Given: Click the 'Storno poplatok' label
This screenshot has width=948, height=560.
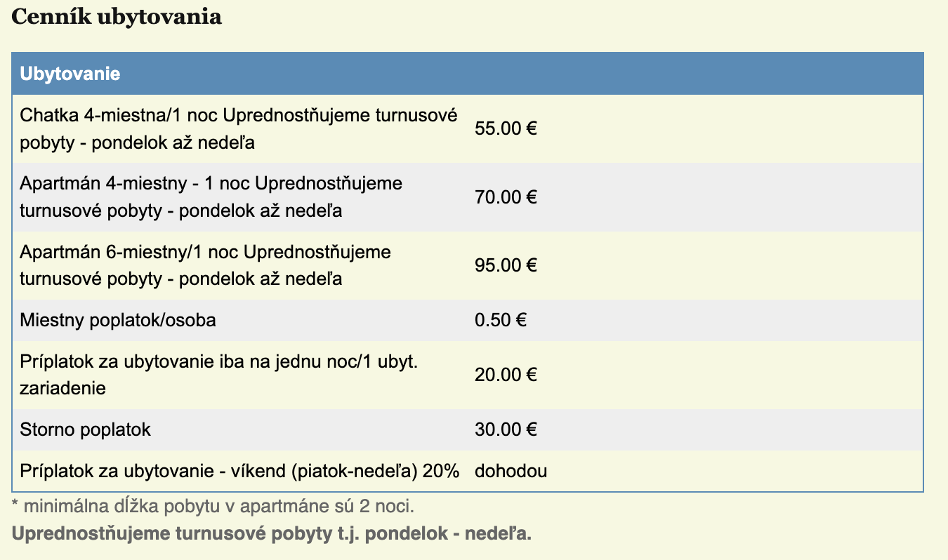Looking at the screenshot, I should [85, 429].
